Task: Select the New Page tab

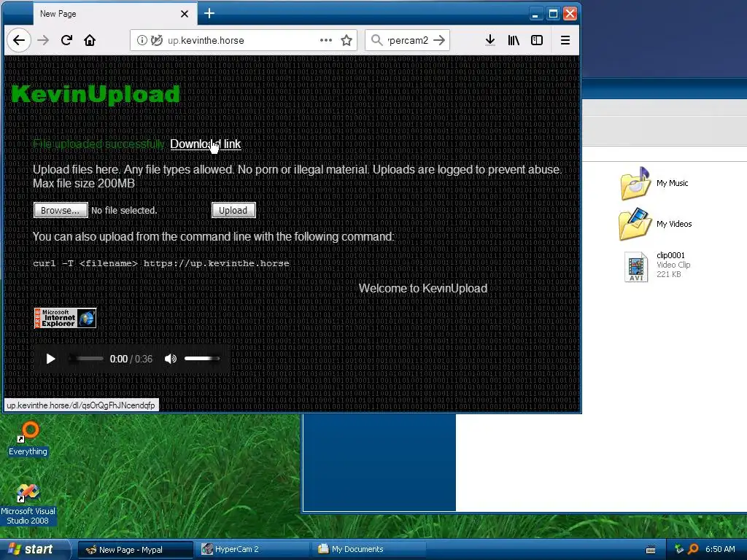Action: [114, 14]
